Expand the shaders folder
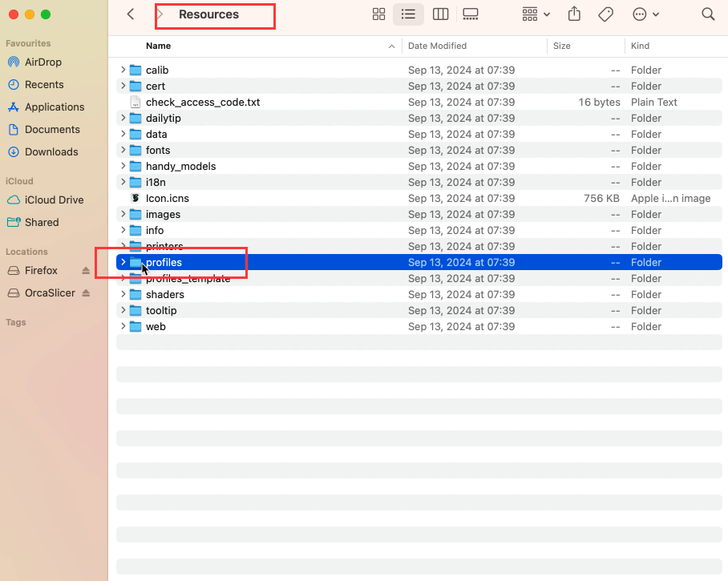Viewport: 728px width, 581px height. click(x=123, y=294)
